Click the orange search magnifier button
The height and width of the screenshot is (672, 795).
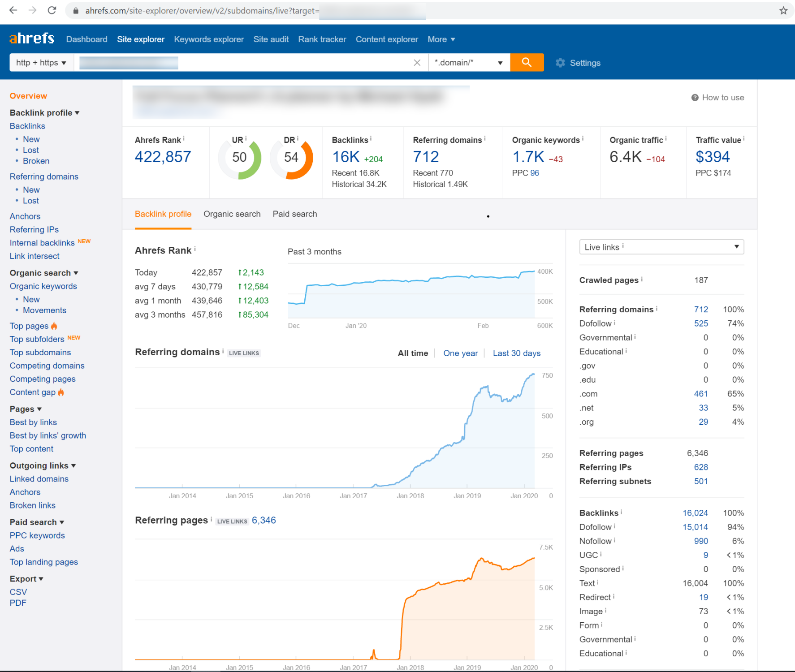pyautogui.click(x=527, y=62)
